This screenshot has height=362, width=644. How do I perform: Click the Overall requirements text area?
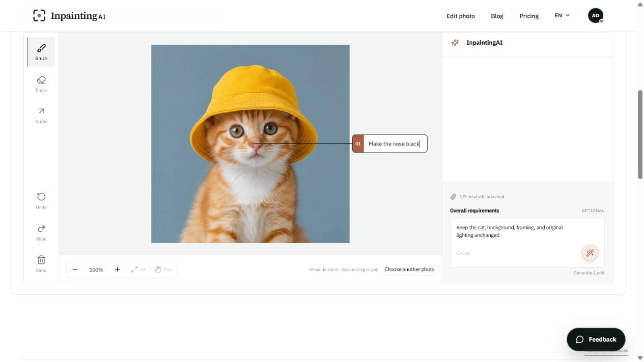pyautogui.click(x=527, y=243)
